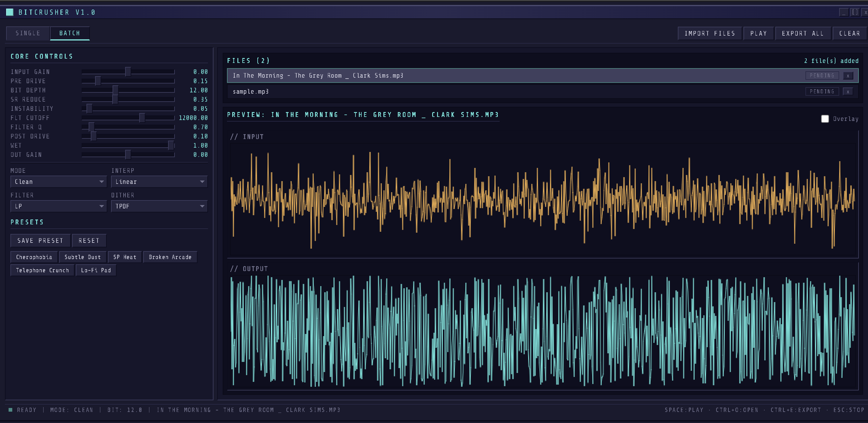Open the Mode dropdown showing Clean
This screenshot has width=868, height=423.
(58, 182)
